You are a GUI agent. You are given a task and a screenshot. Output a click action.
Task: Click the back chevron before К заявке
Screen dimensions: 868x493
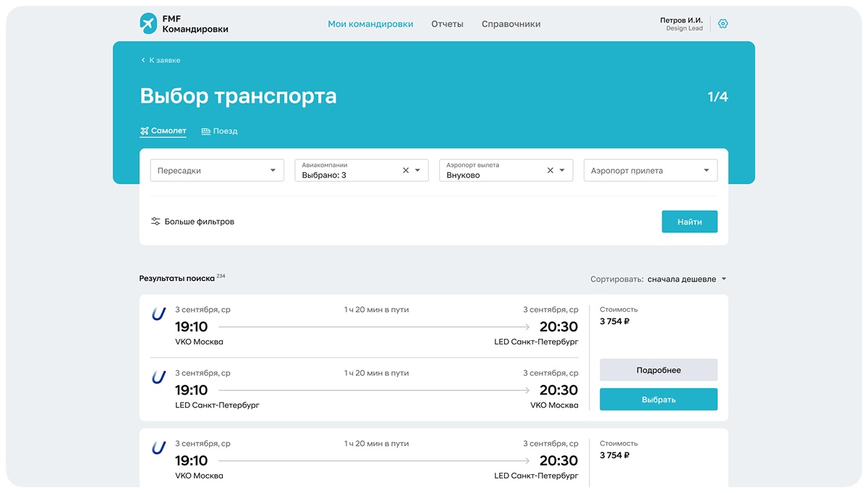pyautogui.click(x=142, y=61)
